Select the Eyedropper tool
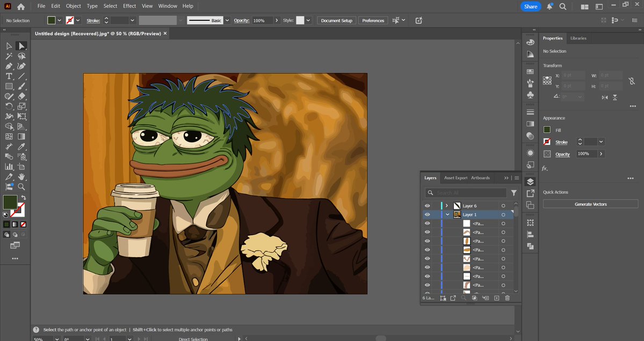 pyautogui.click(x=21, y=147)
